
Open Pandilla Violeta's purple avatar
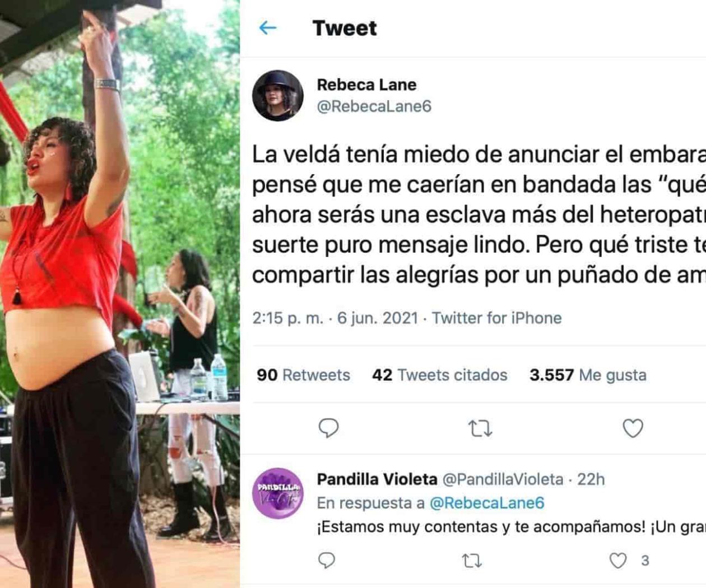(x=278, y=493)
